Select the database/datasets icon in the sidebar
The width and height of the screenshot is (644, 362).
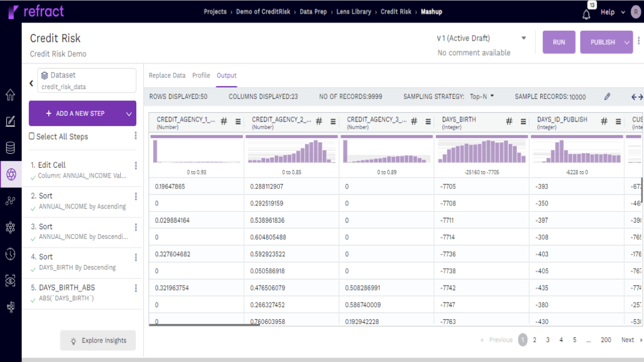click(11, 148)
